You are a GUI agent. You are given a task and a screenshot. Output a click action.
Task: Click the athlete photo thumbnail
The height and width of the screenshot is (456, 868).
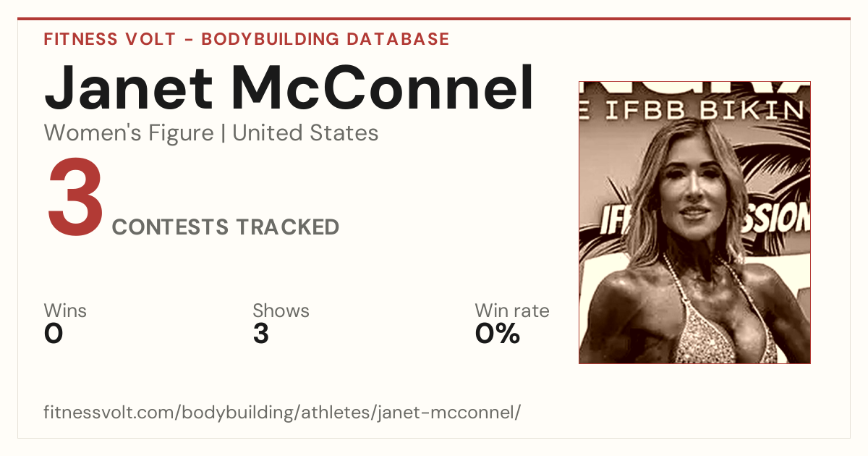694,222
